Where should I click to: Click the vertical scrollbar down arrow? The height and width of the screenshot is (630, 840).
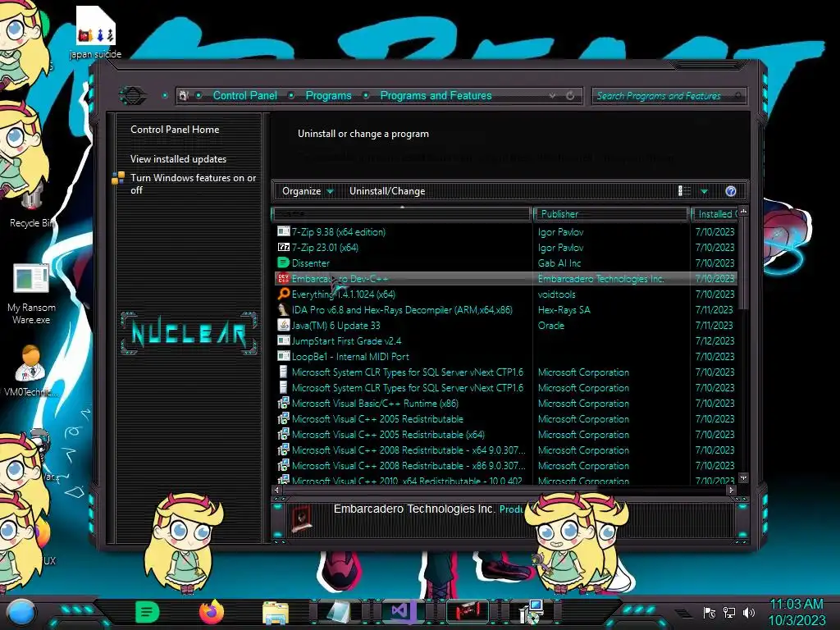point(743,477)
